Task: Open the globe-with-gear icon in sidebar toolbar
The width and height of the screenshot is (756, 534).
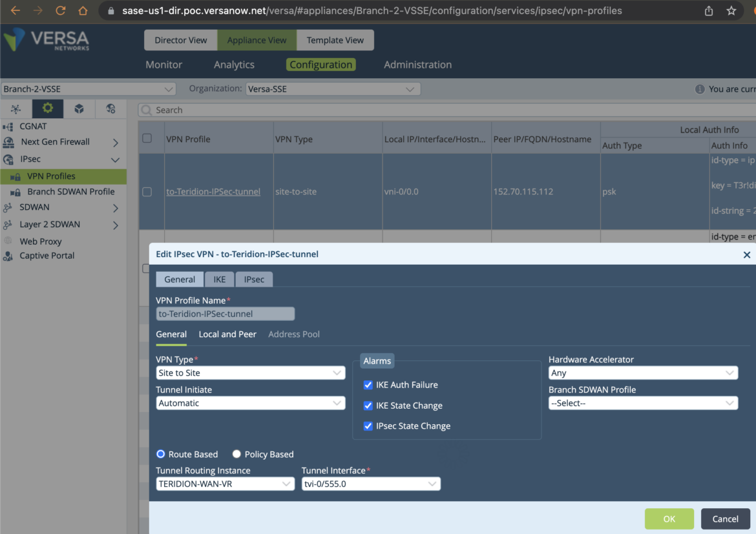Action: coord(110,108)
